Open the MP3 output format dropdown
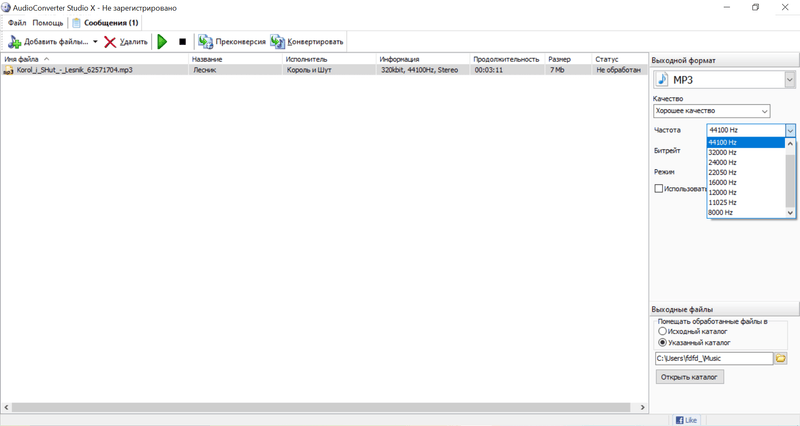Image resolution: width=800 pixels, height=426 pixels. tap(789, 80)
